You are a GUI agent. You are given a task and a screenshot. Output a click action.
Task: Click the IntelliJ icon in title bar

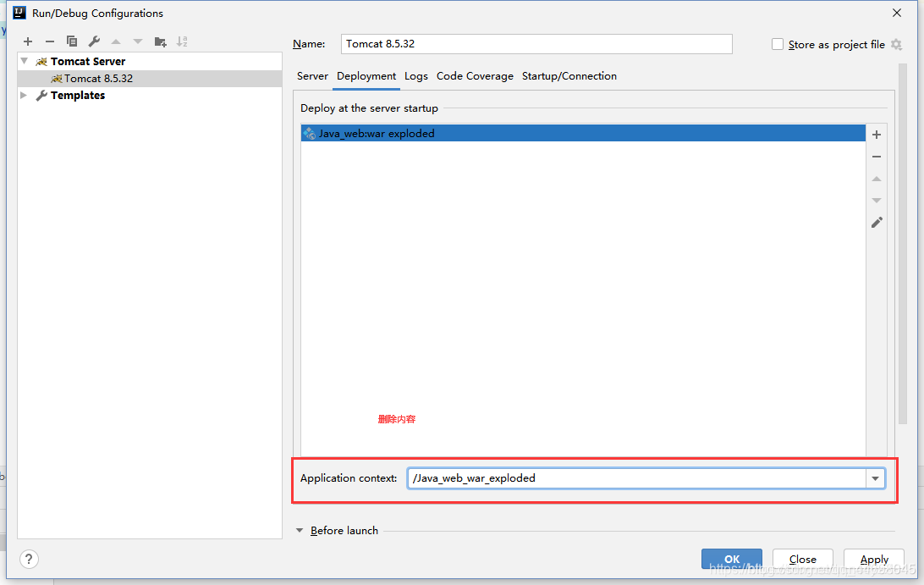point(19,13)
